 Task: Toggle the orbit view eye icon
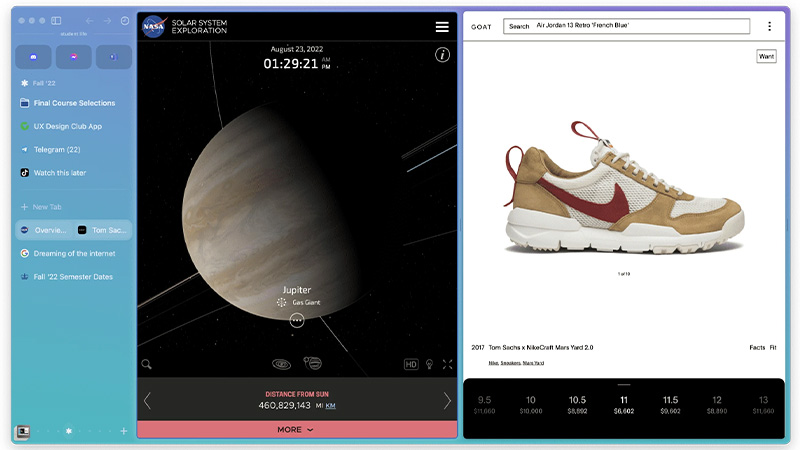pos(281,364)
